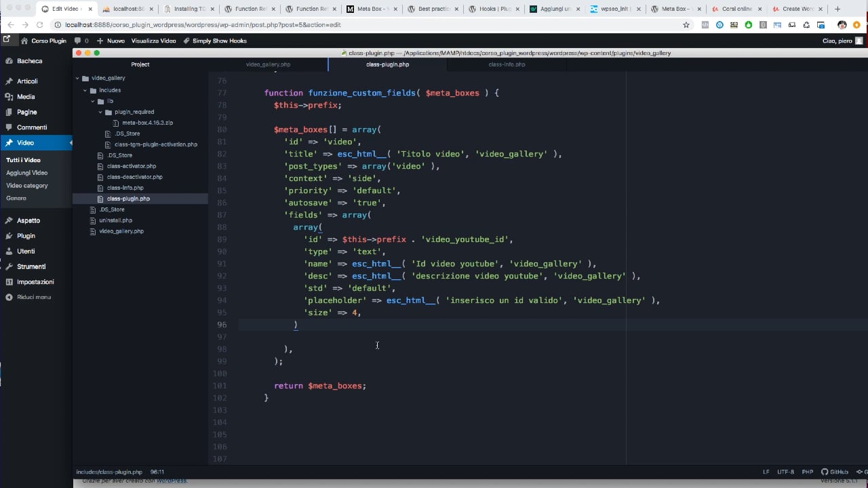Viewport: 868px width, 488px height.
Task: Click Simply Show Hooks in admin bar
Action: (x=215, y=41)
